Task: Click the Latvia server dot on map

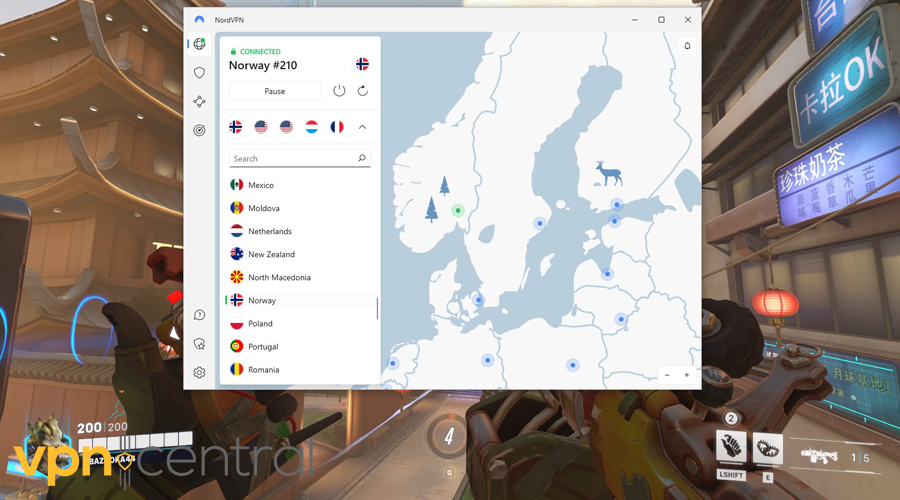Action: point(607,274)
